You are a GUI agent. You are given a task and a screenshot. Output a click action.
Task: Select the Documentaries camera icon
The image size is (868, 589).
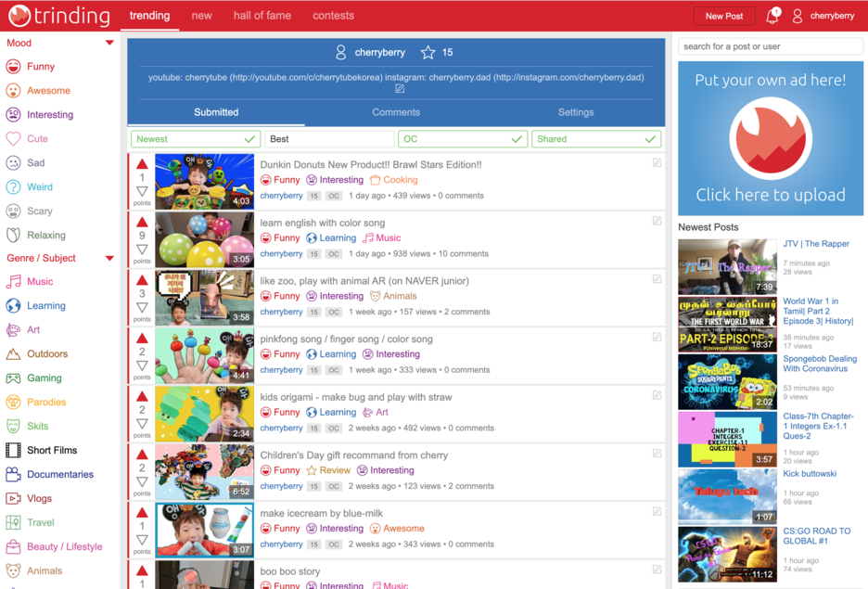click(13, 474)
